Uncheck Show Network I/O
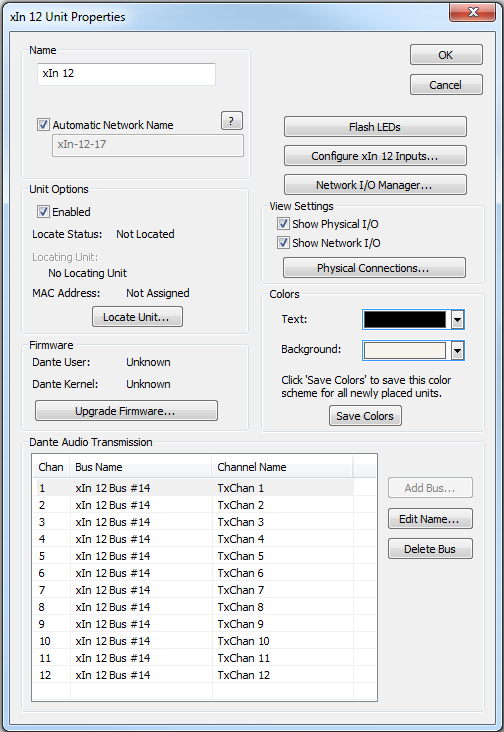Viewport: 504px width, 732px height. (283, 243)
